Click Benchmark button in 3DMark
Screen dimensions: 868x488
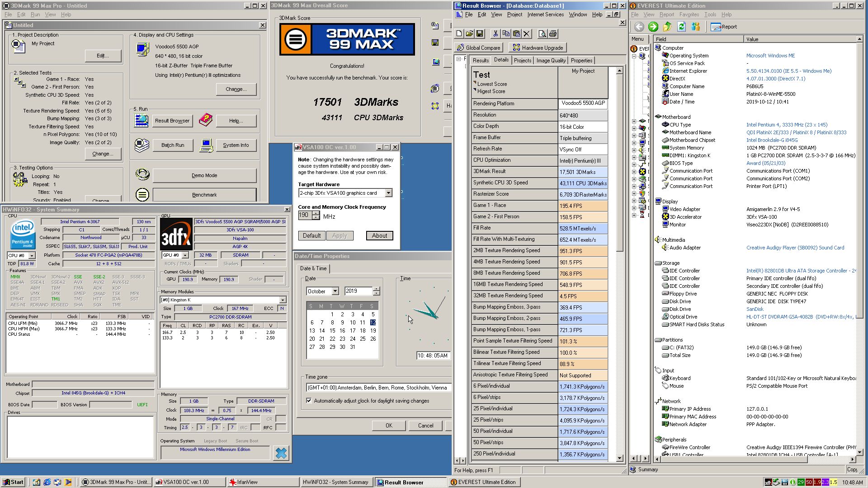(204, 195)
